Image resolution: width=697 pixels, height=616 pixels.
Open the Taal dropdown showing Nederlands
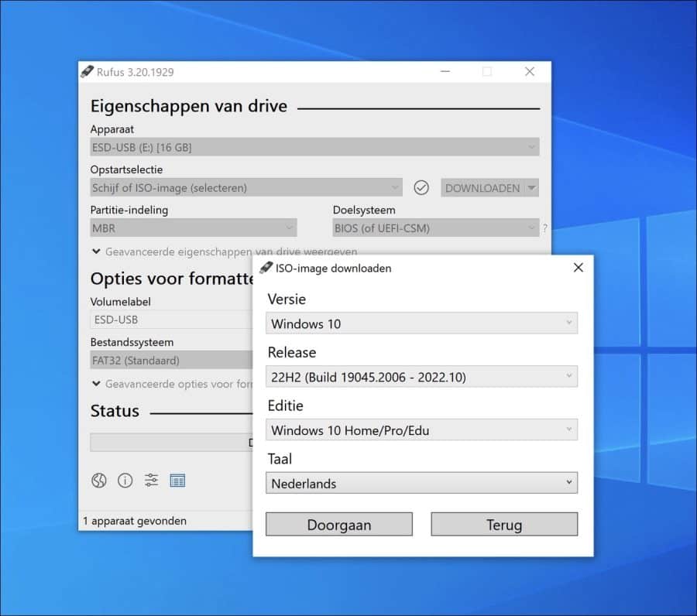tap(421, 483)
